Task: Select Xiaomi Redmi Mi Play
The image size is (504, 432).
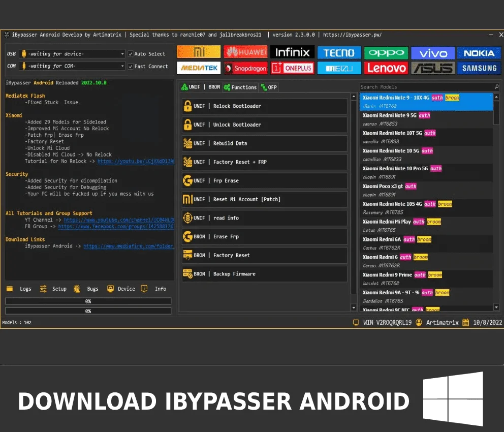Action: tap(426, 225)
